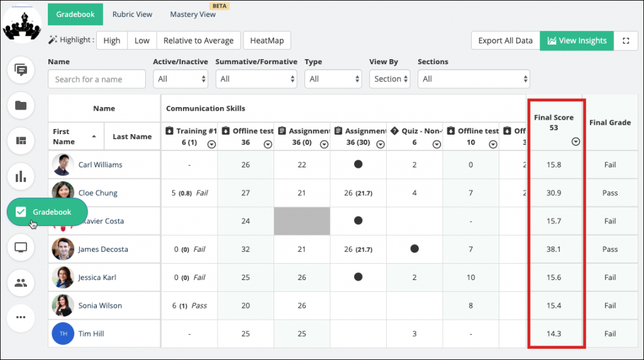Toggle the HeatMap highlight
The height and width of the screenshot is (360, 644).
coord(267,41)
